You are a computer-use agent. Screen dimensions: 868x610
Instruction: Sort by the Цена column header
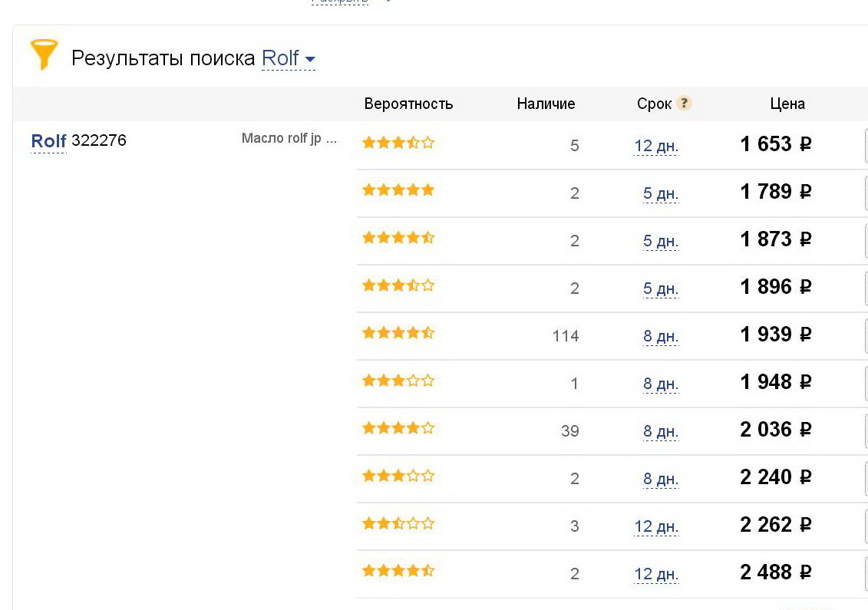[787, 104]
